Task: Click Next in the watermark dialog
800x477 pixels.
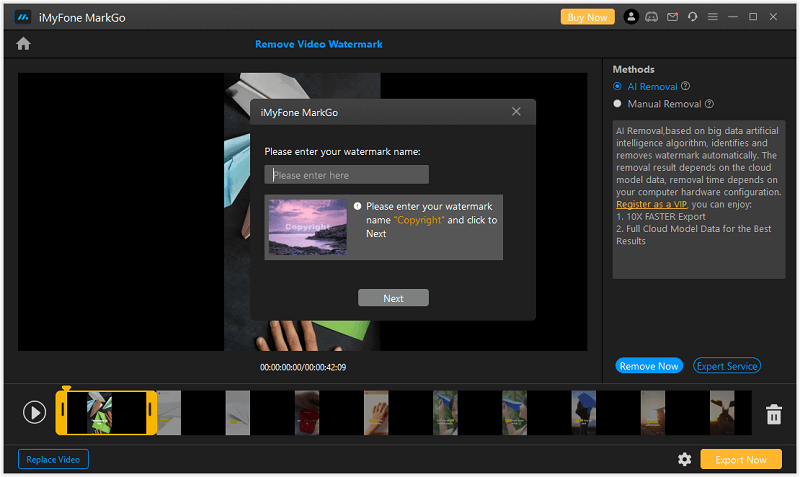Action: click(x=393, y=298)
